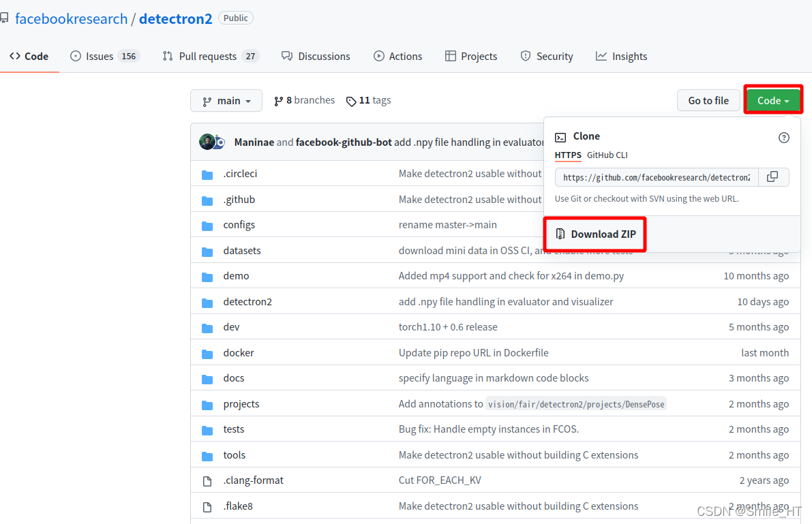Open the projects folder
The width and height of the screenshot is (812, 524).
coord(241,404)
